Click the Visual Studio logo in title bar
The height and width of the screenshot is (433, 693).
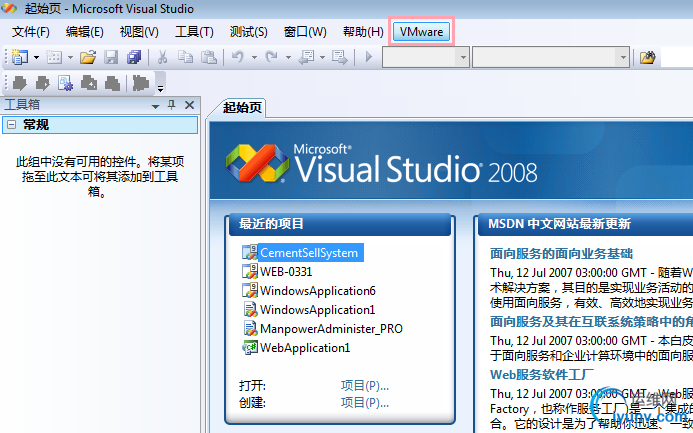[9, 8]
